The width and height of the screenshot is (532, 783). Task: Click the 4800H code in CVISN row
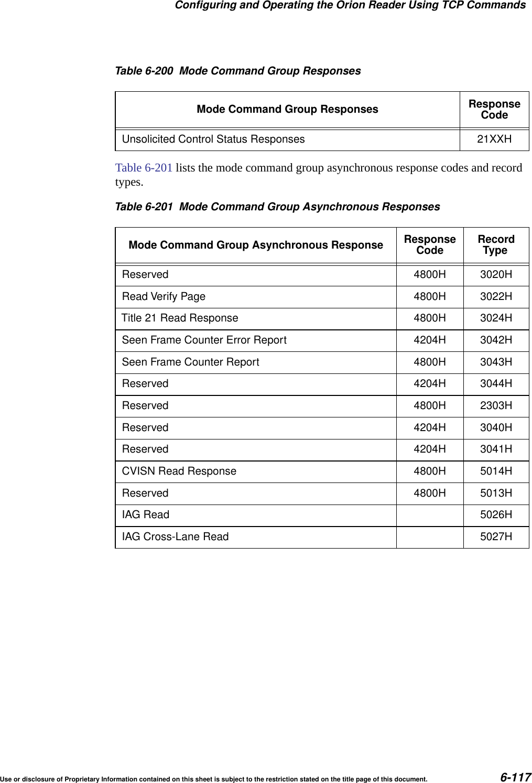point(430,471)
